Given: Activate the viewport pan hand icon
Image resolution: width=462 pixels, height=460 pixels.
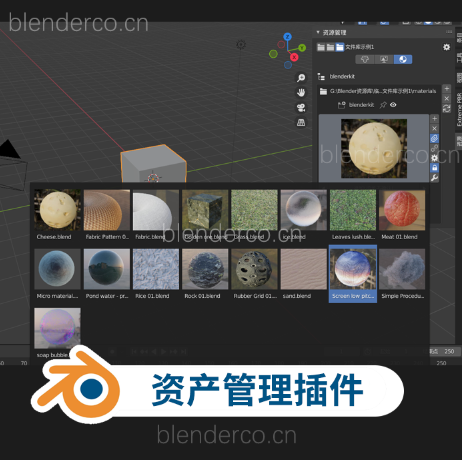Looking at the screenshot, I should [301, 93].
